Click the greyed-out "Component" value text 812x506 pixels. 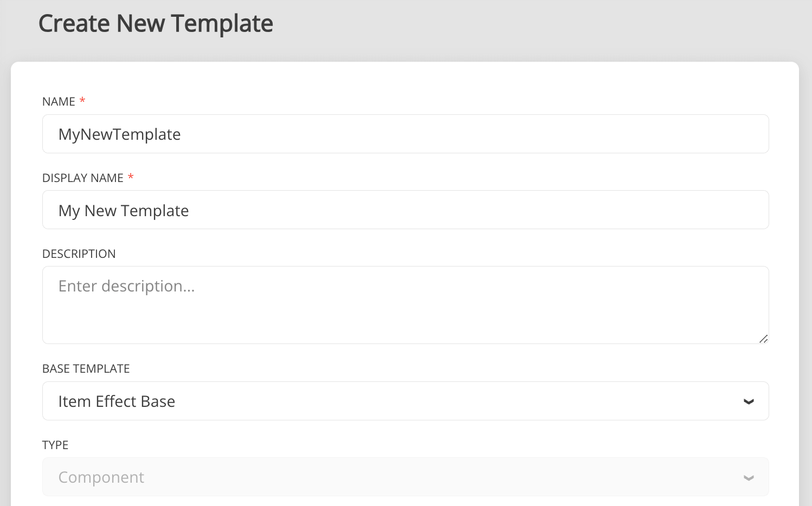pos(101,477)
